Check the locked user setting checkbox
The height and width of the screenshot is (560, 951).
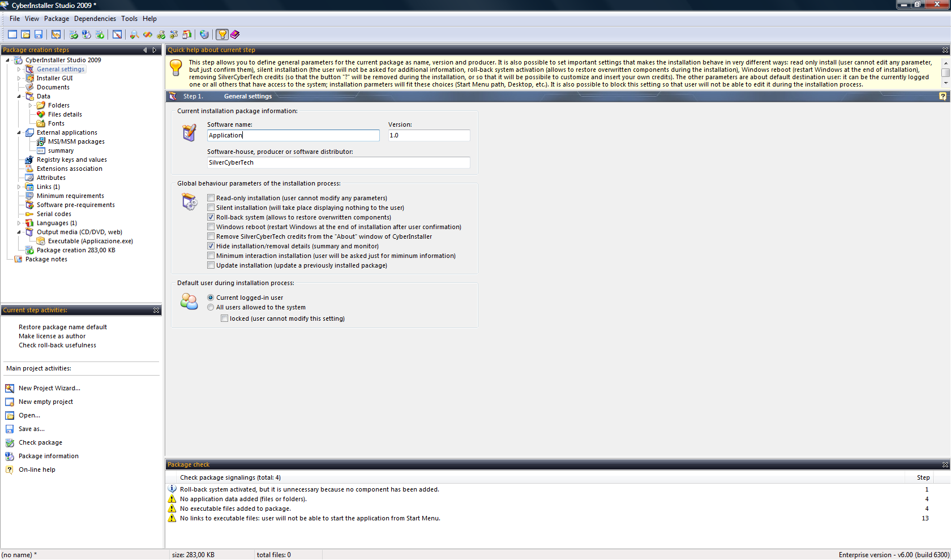[x=224, y=318]
